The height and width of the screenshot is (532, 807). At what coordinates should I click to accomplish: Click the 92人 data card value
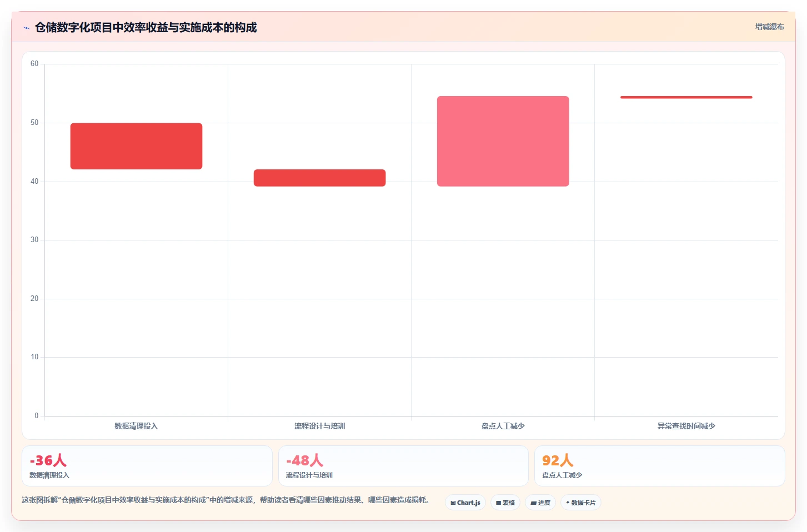tap(558, 460)
